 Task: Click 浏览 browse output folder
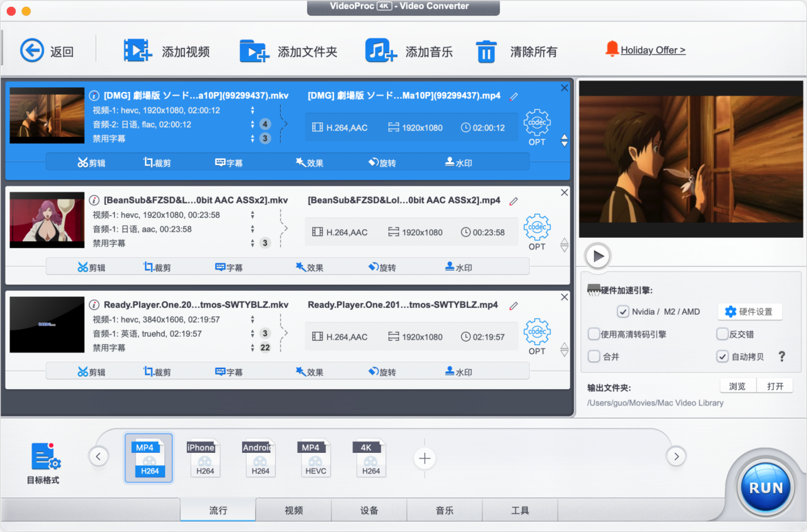738,386
